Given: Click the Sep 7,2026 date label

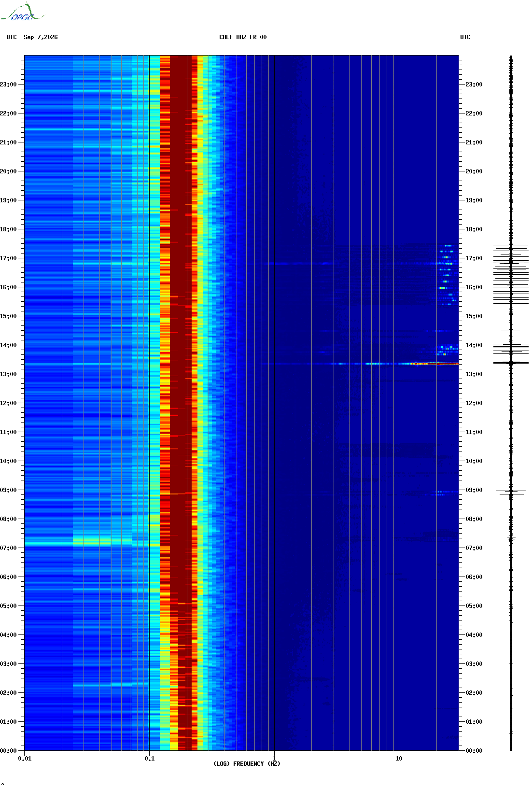Looking at the screenshot, I should (41, 37).
